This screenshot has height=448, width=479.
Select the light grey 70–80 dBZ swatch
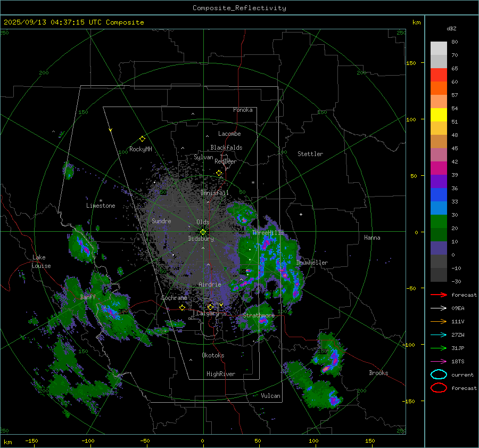(x=439, y=48)
